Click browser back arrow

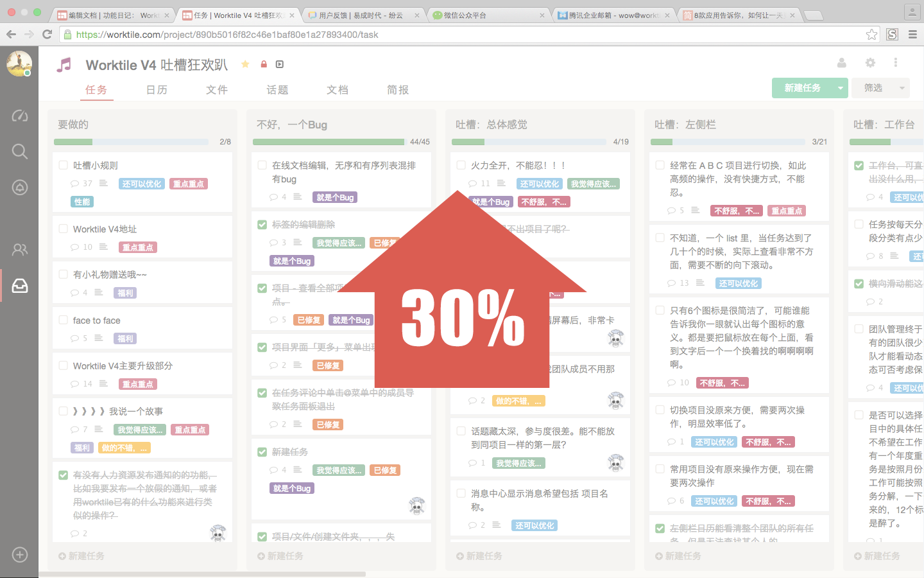coord(11,35)
